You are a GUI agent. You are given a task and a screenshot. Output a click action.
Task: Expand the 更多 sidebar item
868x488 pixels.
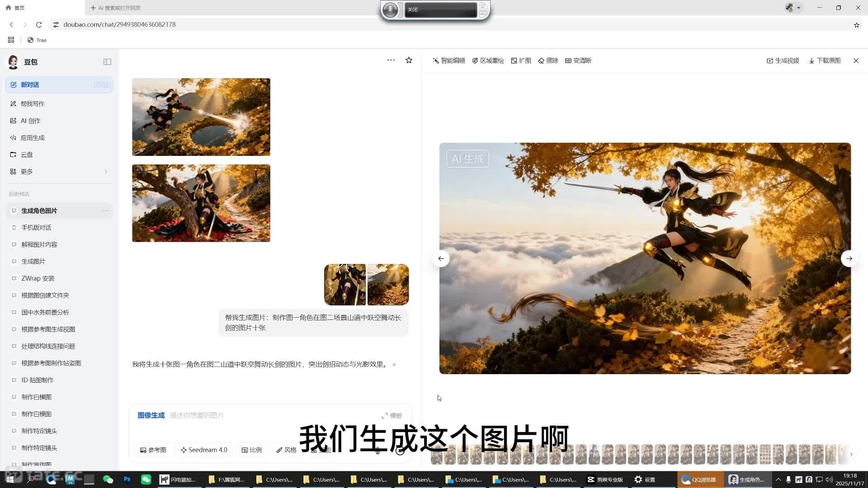coord(59,172)
